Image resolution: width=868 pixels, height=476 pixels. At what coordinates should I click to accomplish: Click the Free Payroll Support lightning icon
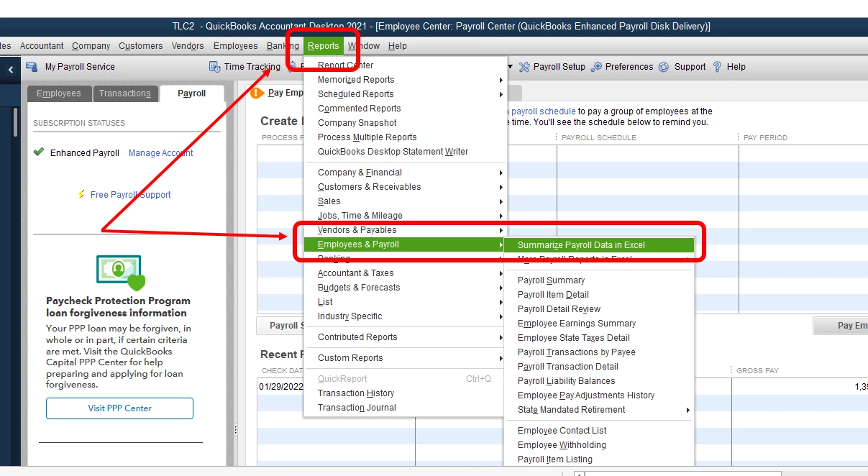click(x=81, y=195)
